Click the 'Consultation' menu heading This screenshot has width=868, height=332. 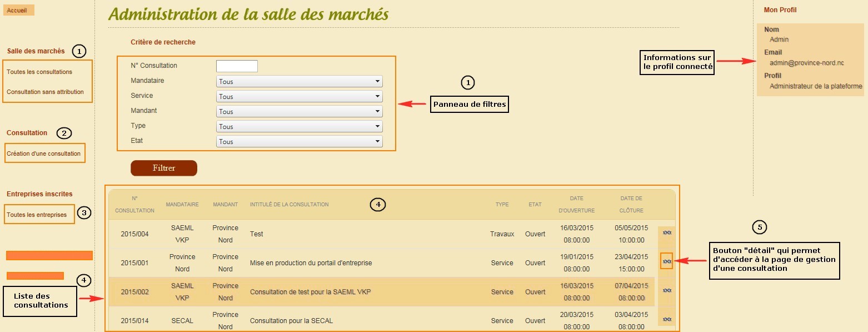27,133
